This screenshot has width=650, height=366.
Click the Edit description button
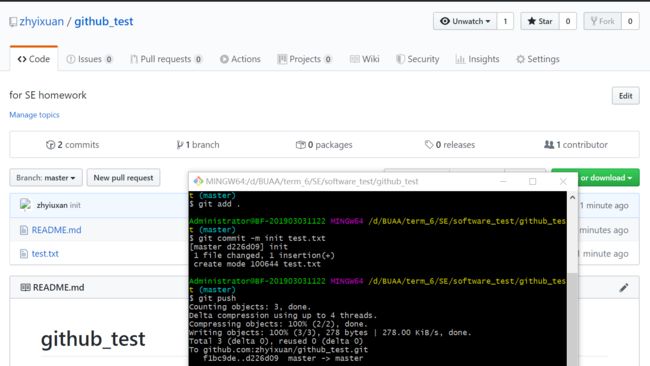click(626, 96)
